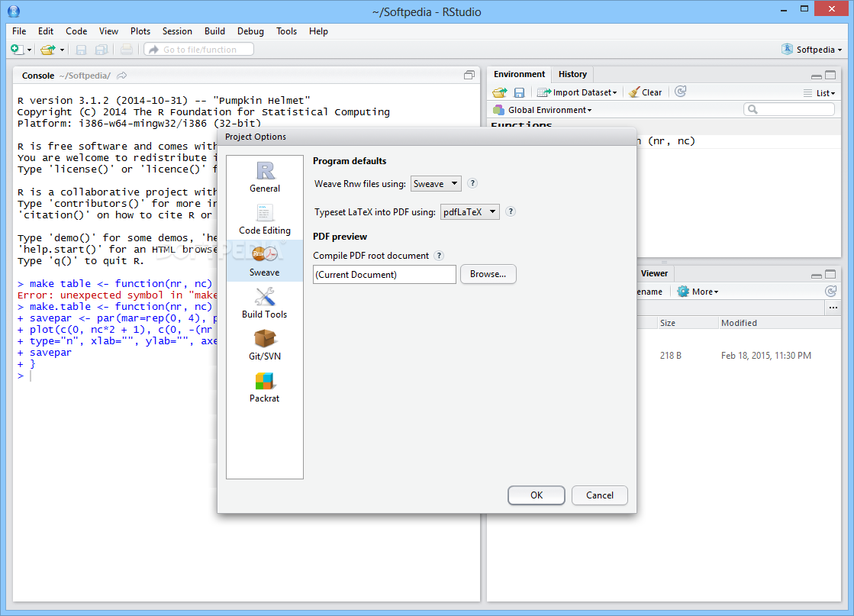Refresh the Environment pane
The width and height of the screenshot is (854, 616).
point(680,92)
